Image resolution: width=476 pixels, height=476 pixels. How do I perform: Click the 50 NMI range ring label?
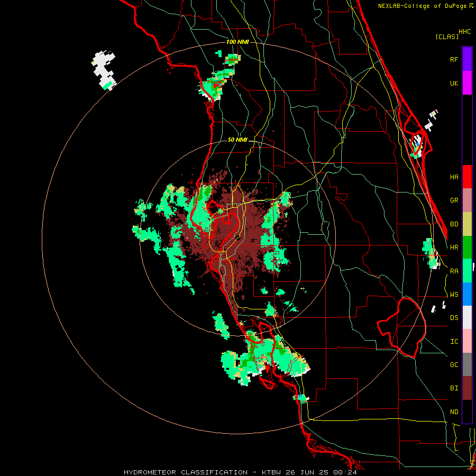pyautogui.click(x=237, y=140)
